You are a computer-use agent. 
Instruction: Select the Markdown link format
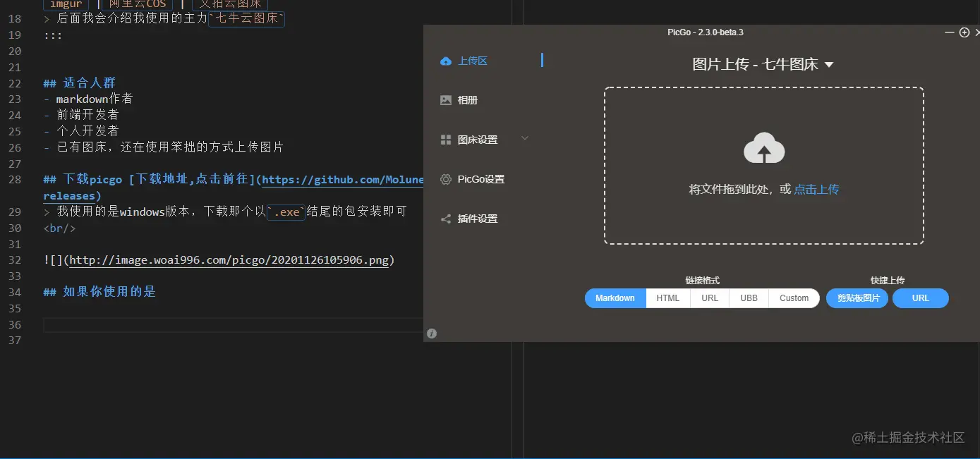[615, 298]
